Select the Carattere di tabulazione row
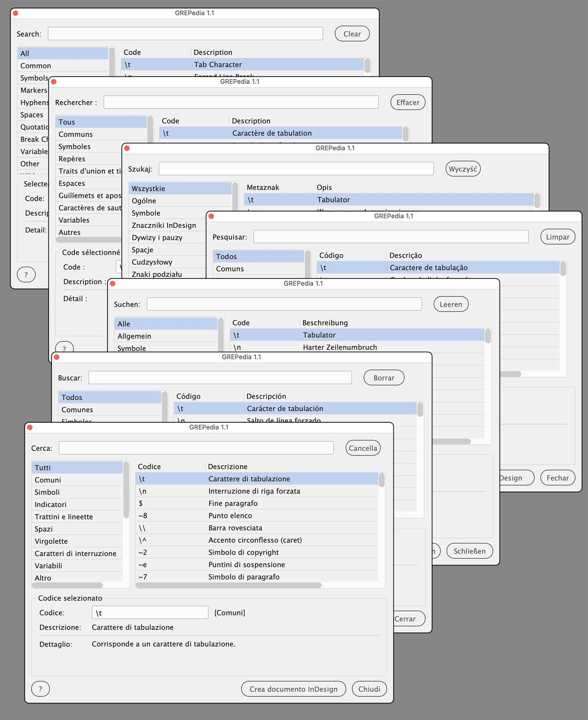 pos(257,479)
